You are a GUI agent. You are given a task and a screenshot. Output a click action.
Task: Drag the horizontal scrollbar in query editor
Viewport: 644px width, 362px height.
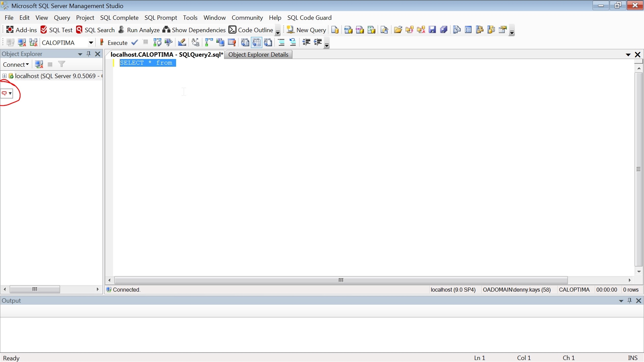tap(340, 279)
